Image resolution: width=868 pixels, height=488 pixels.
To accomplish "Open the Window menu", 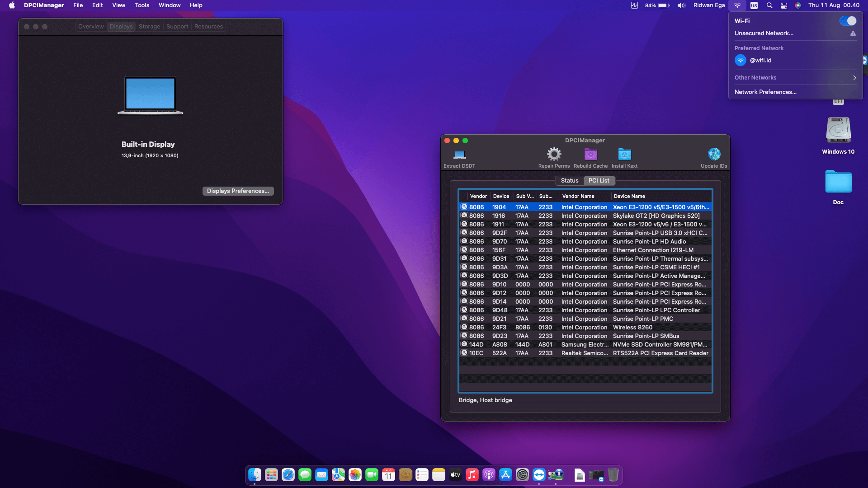I will [170, 5].
